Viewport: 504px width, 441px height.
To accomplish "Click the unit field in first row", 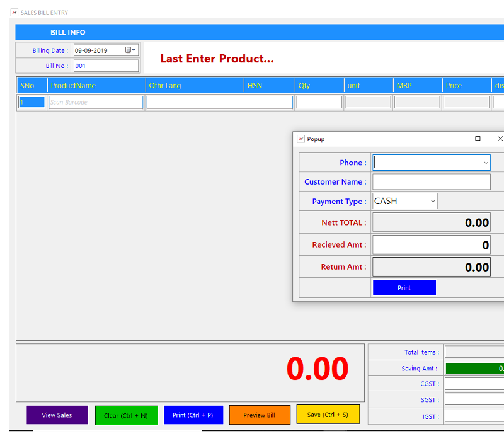I will 368,102.
